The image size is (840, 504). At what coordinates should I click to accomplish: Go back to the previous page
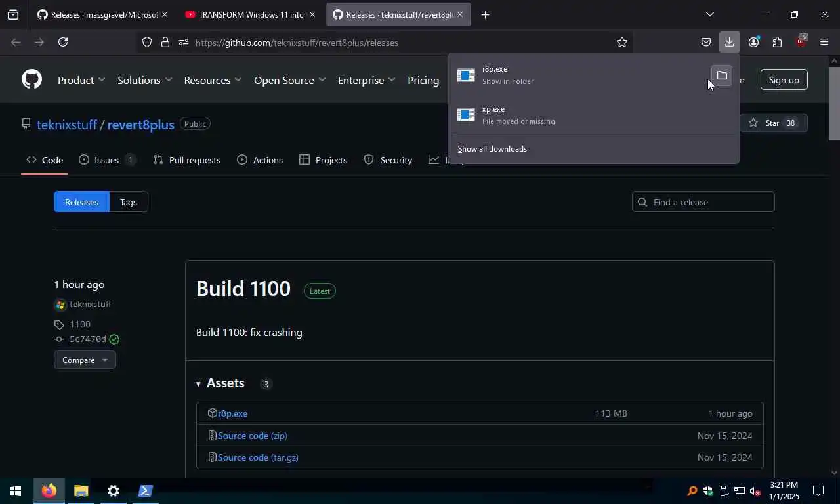pos(16,42)
